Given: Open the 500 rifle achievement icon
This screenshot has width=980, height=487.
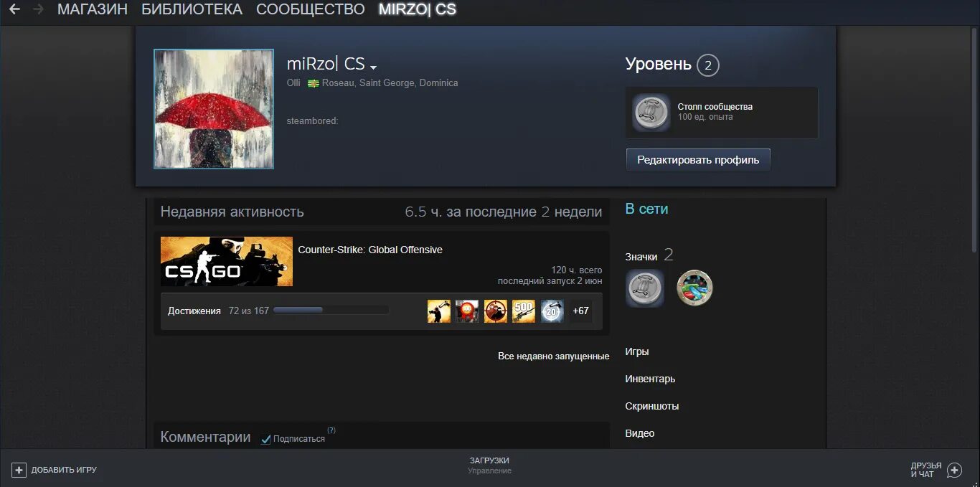Looking at the screenshot, I should 524,311.
